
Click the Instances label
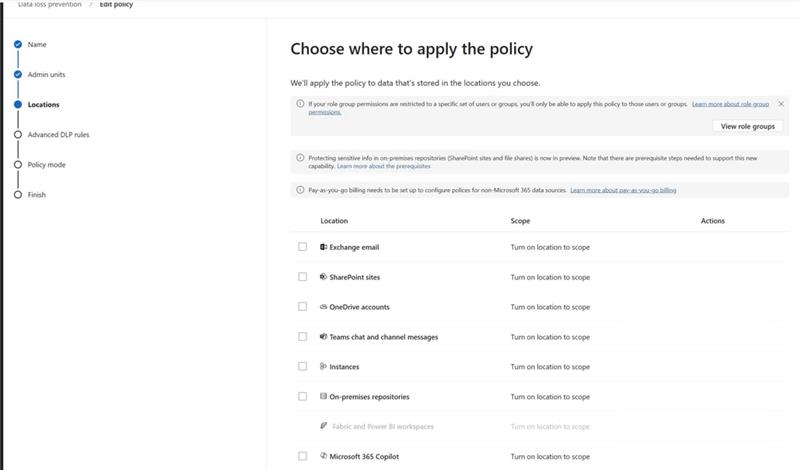point(344,366)
